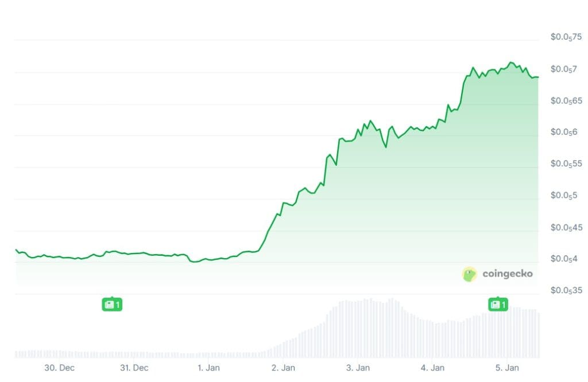
Task: Click the $0.0₅7 price axis label
Action: point(564,69)
